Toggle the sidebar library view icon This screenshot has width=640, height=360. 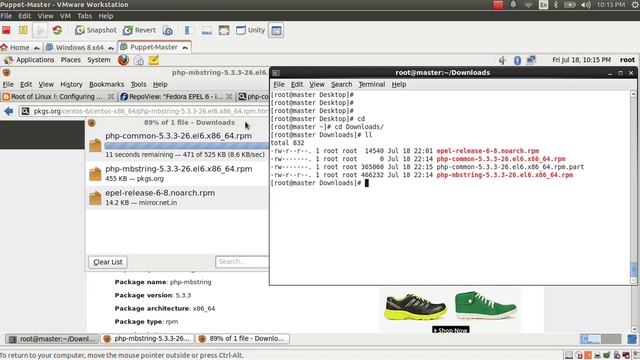tap(188, 30)
